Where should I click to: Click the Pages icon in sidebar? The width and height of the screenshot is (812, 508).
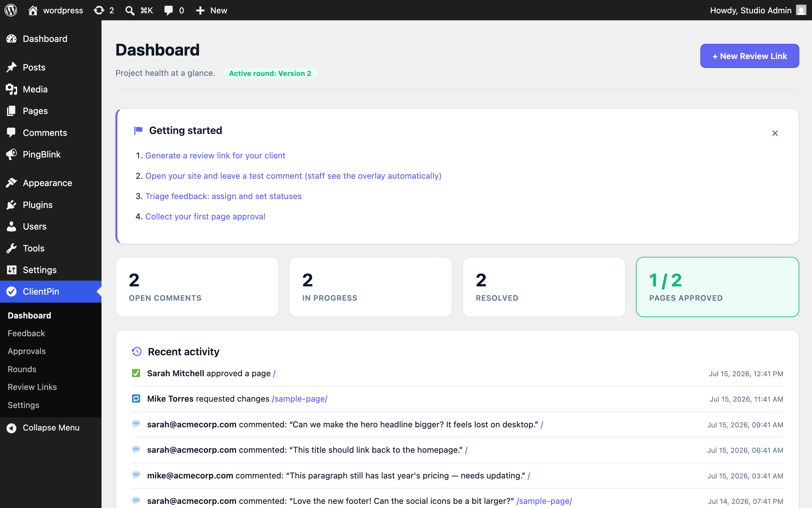coord(11,111)
